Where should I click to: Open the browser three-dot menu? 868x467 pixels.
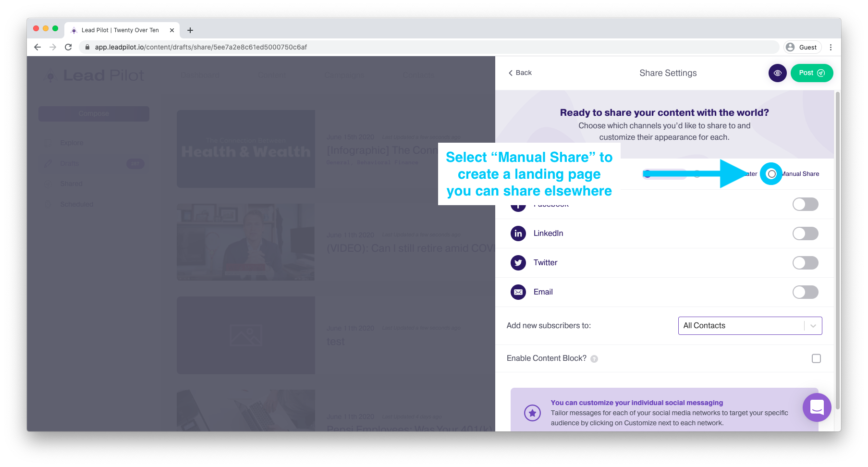(831, 47)
